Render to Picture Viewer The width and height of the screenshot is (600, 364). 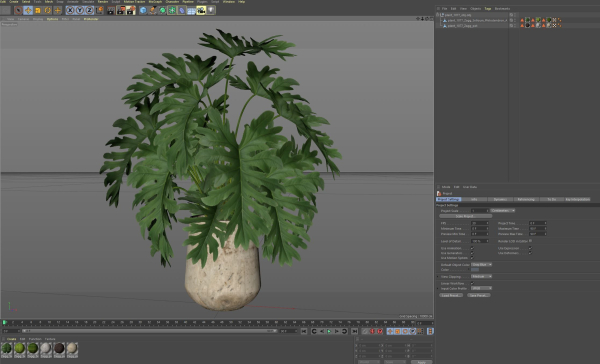point(121,10)
